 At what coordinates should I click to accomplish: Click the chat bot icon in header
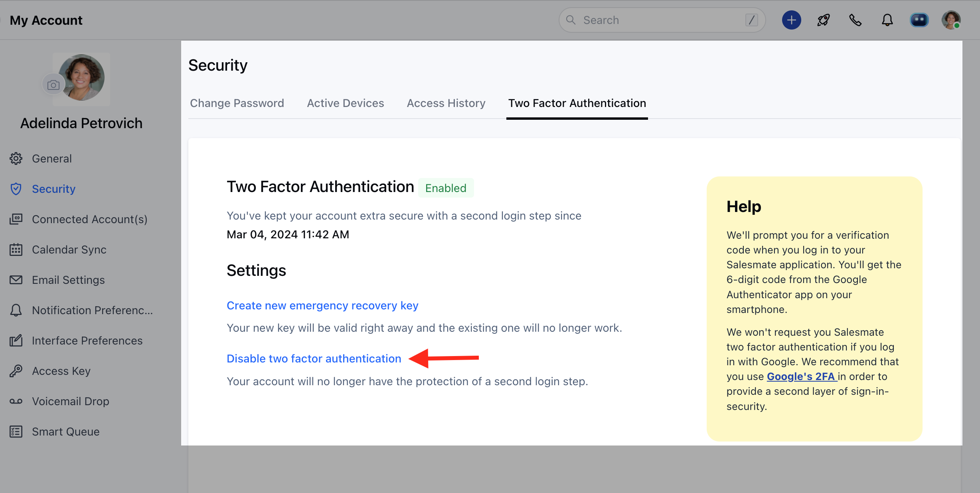(x=919, y=20)
